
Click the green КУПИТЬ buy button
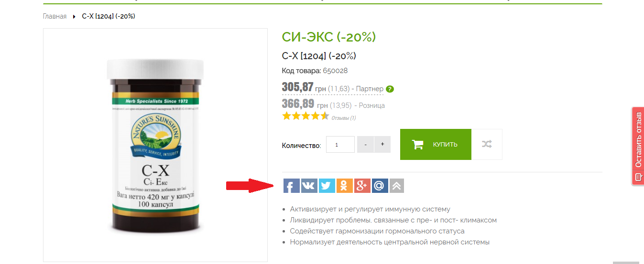[x=436, y=144]
